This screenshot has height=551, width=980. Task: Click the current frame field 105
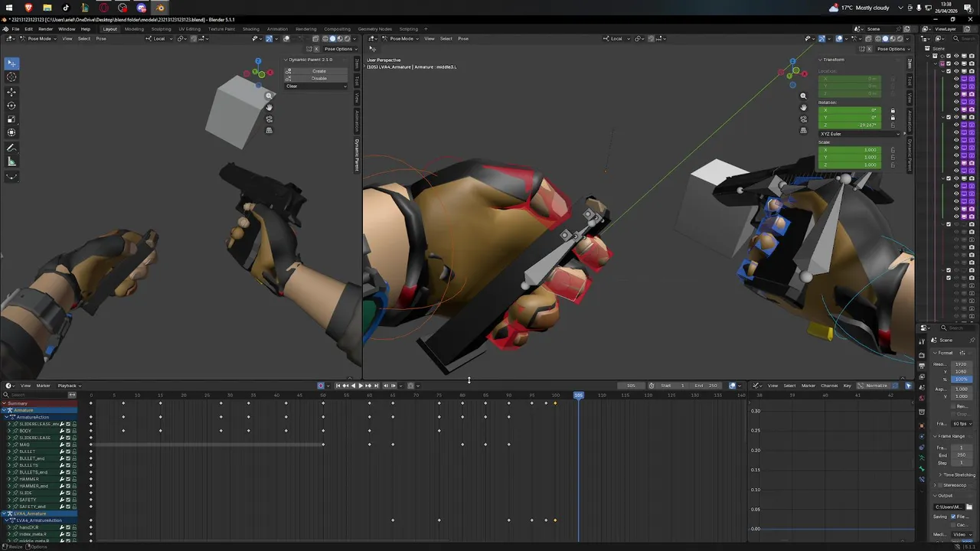point(632,386)
